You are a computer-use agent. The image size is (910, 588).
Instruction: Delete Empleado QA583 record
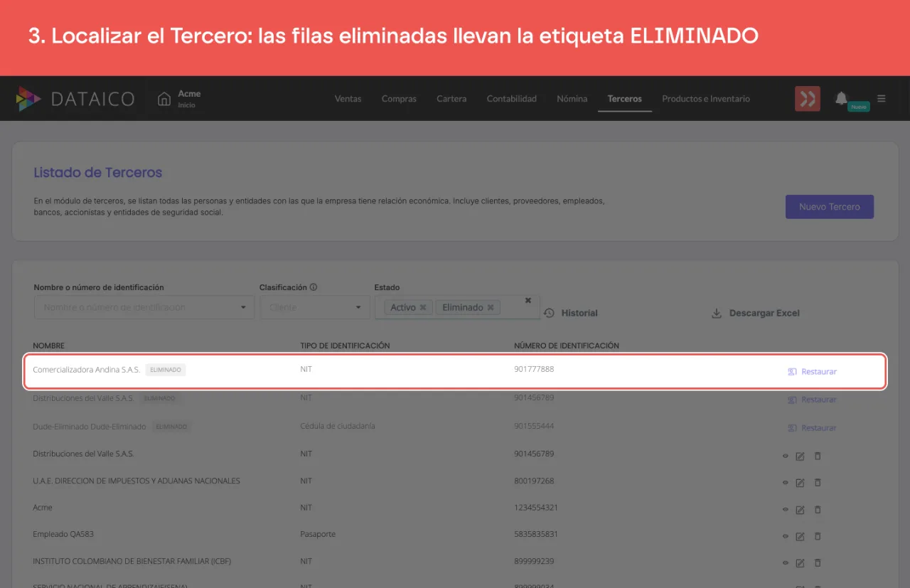coord(818,535)
